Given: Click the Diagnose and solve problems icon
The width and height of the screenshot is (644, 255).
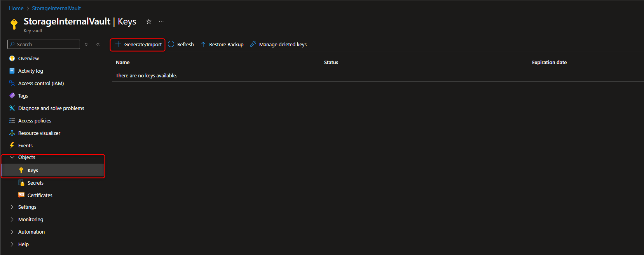Looking at the screenshot, I should (x=12, y=108).
